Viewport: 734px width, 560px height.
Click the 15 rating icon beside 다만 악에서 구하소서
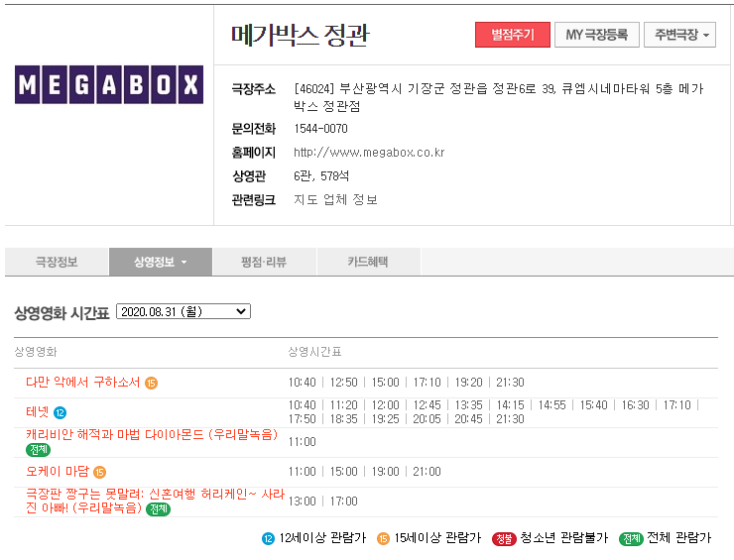[151, 384]
